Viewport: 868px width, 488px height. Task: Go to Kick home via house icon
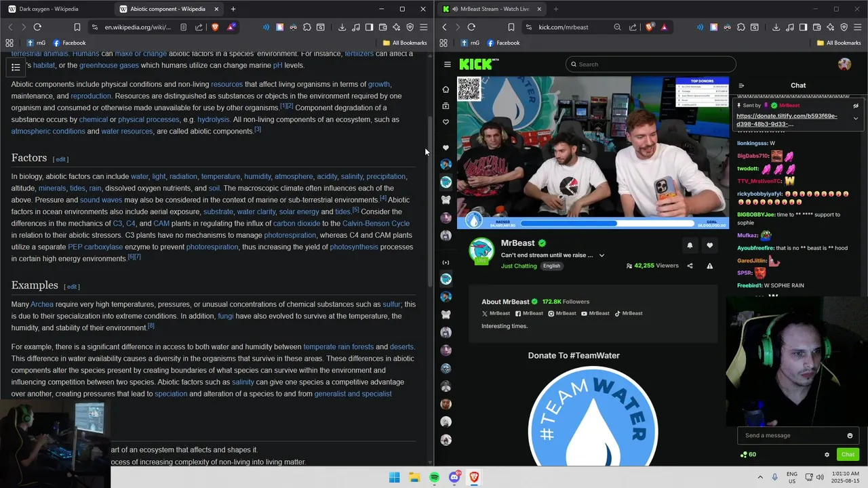point(446,89)
